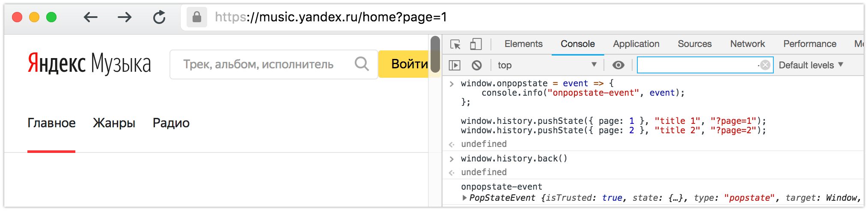Screen dimensions: 868x211
Task: Toggle the device toolbar
Action: pos(476,44)
